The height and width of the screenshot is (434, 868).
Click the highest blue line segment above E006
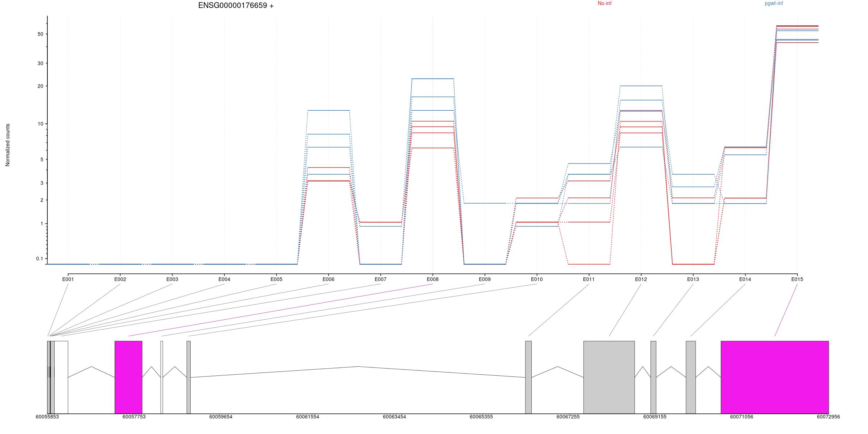(328, 110)
